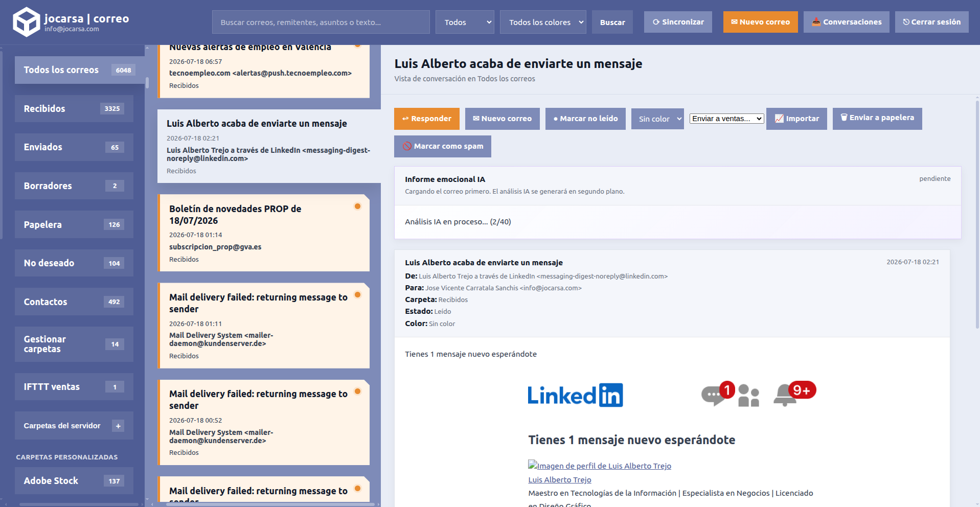Click Marcar como spam
980x507 pixels.
[x=443, y=146]
